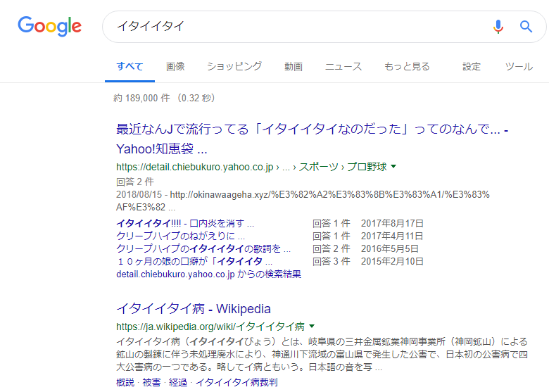Expand dropdown arrow beside Wikipedia URL
Image resolution: width=549 pixels, height=392 pixels.
coord(312,327)
